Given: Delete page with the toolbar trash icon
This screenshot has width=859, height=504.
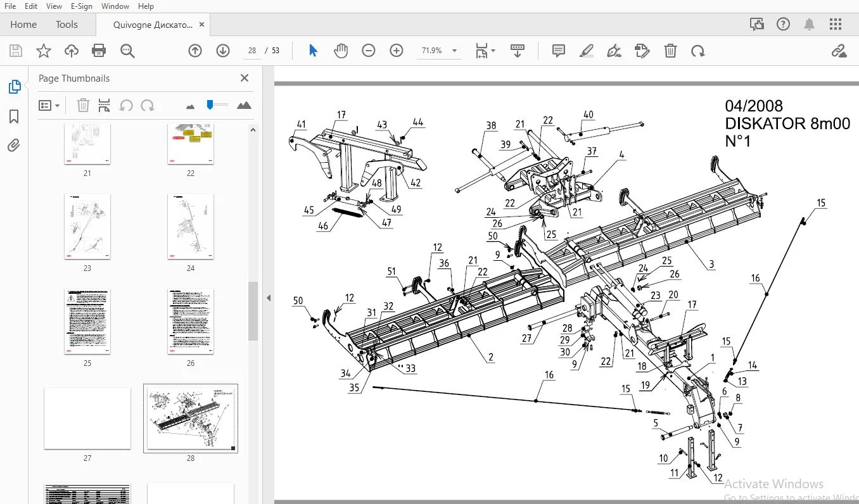Looking at the screenshot, I should [670, 51].
